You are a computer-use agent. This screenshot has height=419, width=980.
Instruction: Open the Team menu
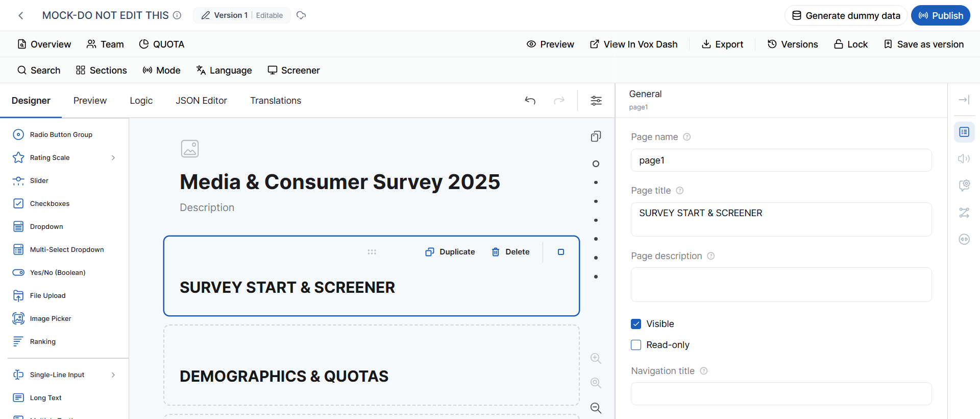[105, 44]
